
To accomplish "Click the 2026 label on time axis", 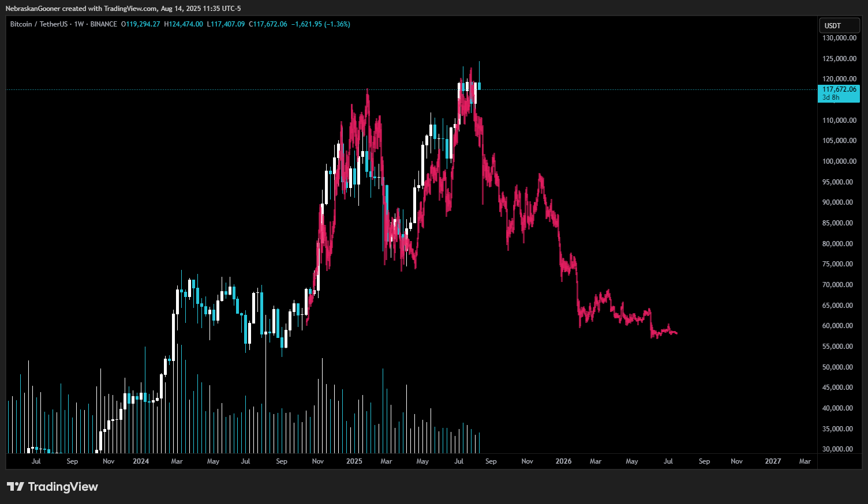I will click(564, 461).
